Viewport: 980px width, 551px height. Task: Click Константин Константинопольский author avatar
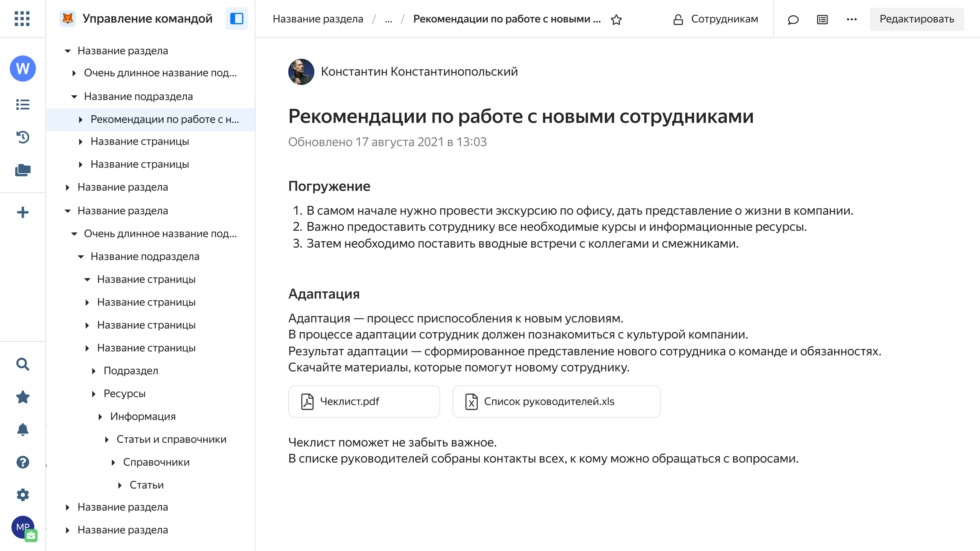point(301,72)
